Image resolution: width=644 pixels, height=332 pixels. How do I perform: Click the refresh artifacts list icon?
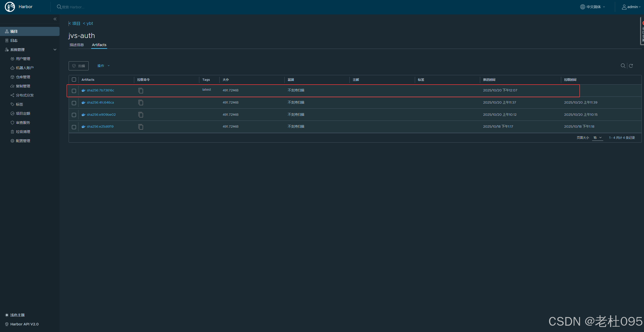(x=631, y=66)
